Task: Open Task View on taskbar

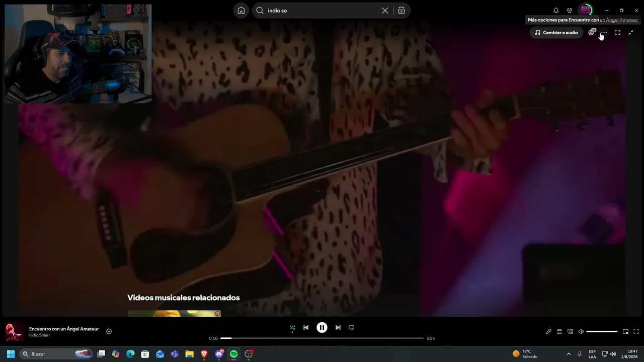Action: click(101, 354)
